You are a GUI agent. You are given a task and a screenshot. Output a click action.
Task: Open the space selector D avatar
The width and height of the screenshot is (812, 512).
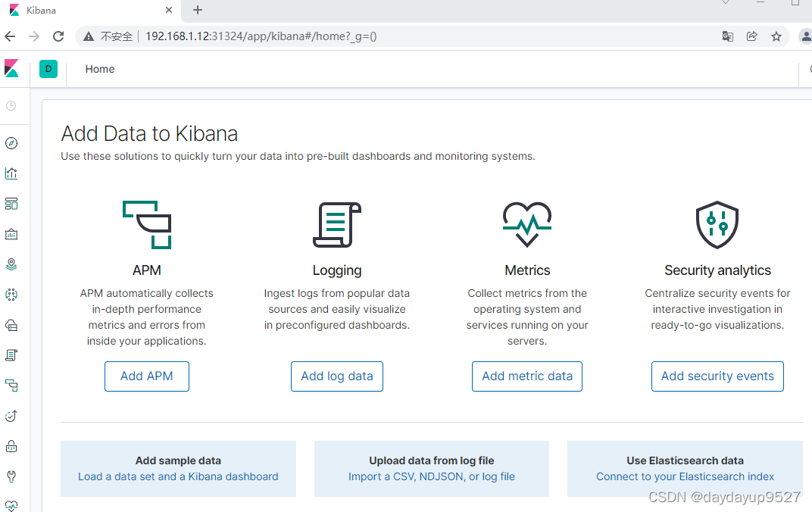click(x=48, y=69)
